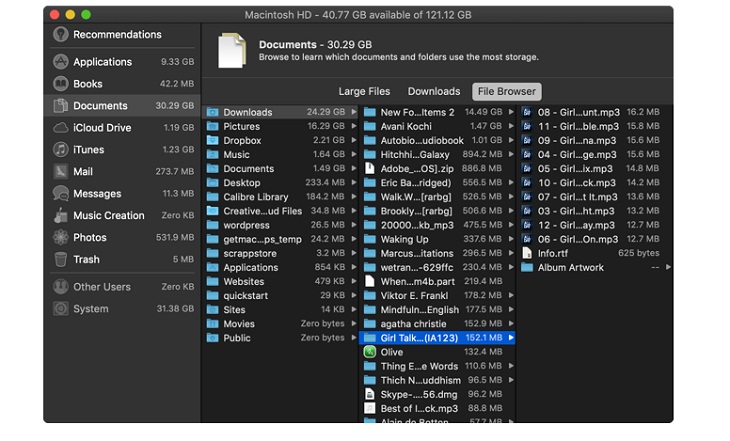Click the green zoom window button

coord(86,14)
